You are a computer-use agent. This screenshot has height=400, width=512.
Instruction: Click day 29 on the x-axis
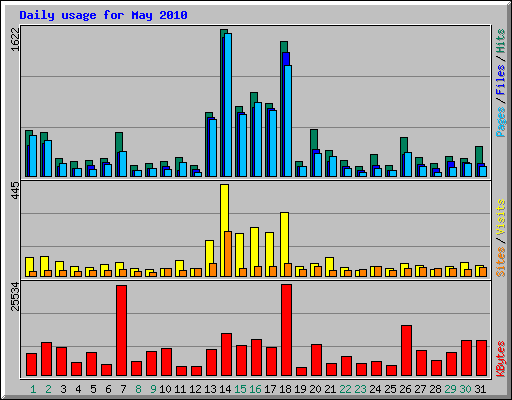pos(450,389)
